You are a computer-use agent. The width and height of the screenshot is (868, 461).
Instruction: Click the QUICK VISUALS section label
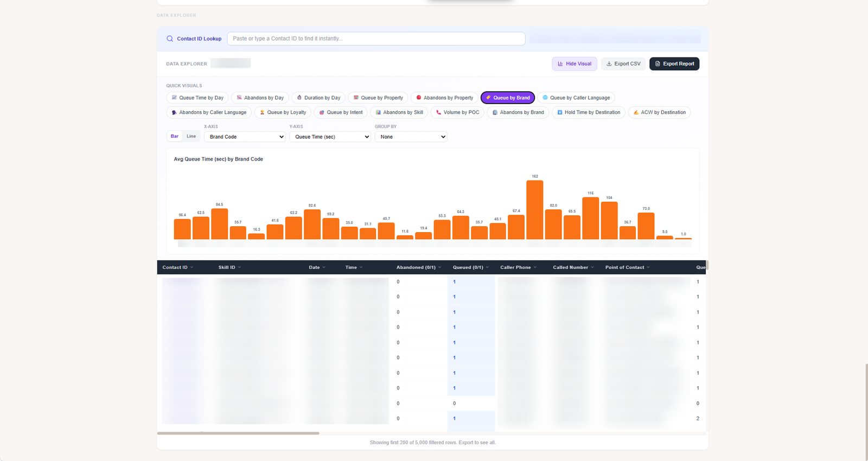184,86
